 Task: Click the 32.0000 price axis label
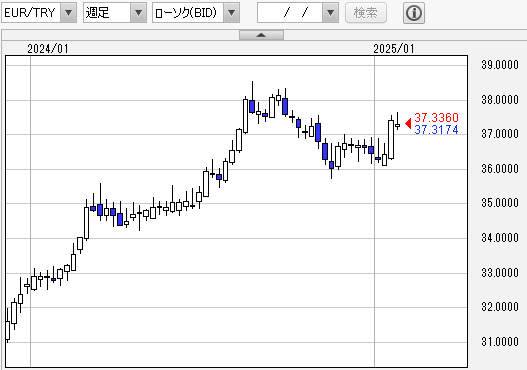(500, 307)
